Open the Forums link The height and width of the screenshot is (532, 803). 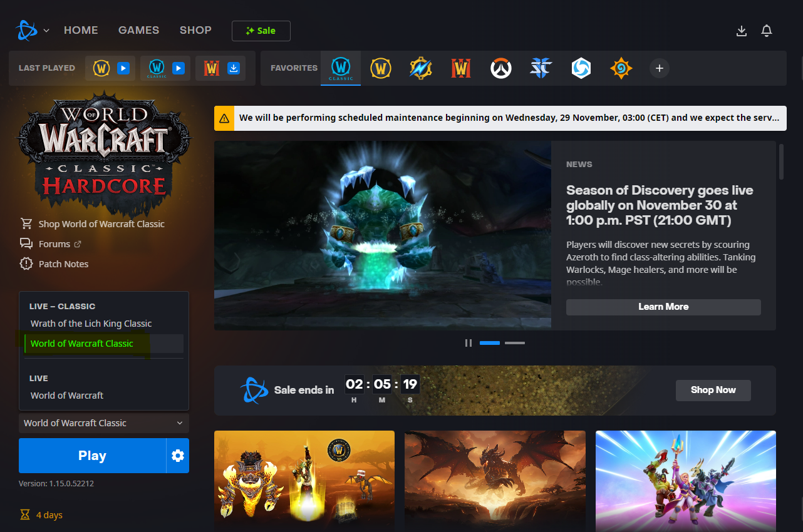click(54, 244)
